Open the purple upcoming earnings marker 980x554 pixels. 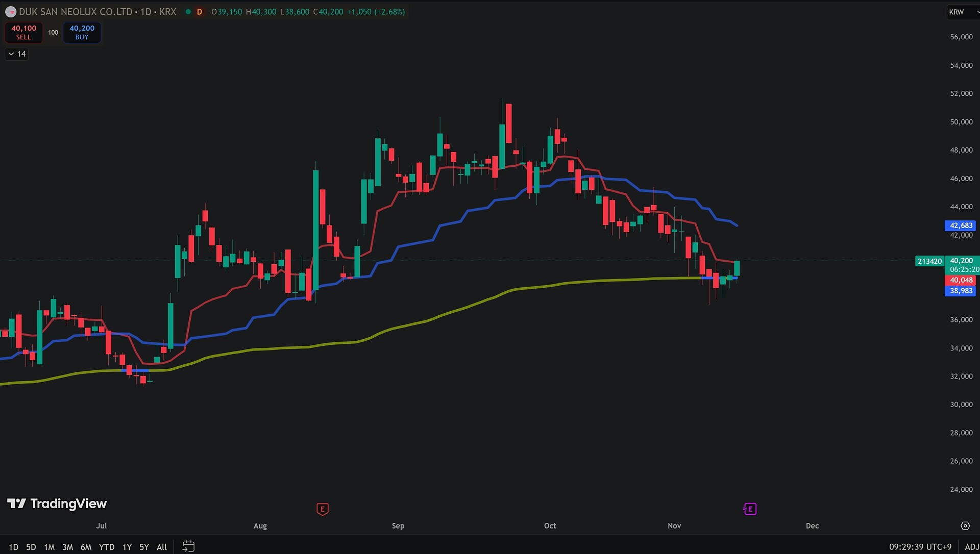tap(750, 509)
